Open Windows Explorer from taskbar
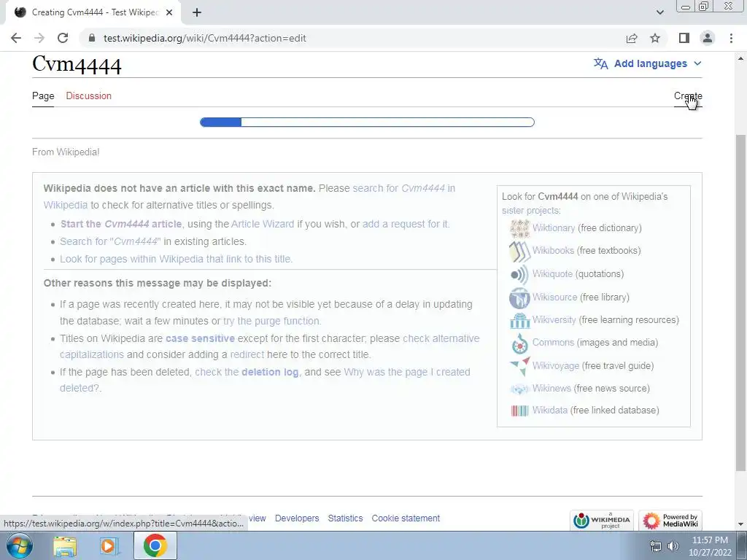747x560 pixels. tap(65, 545)
